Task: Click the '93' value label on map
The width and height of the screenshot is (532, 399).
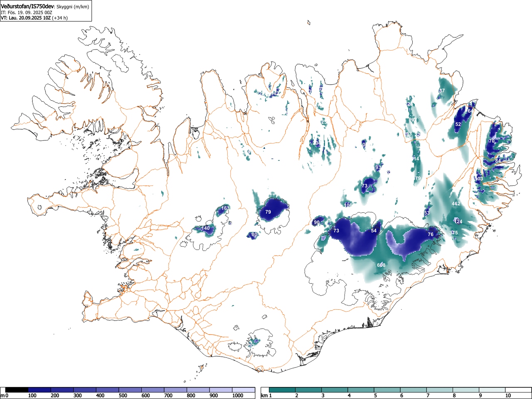Action: pyautogui.click(x=378, y=167)
